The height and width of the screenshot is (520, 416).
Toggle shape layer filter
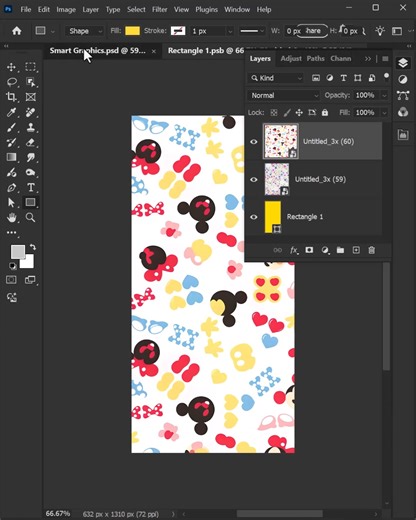tap(358, 78)
